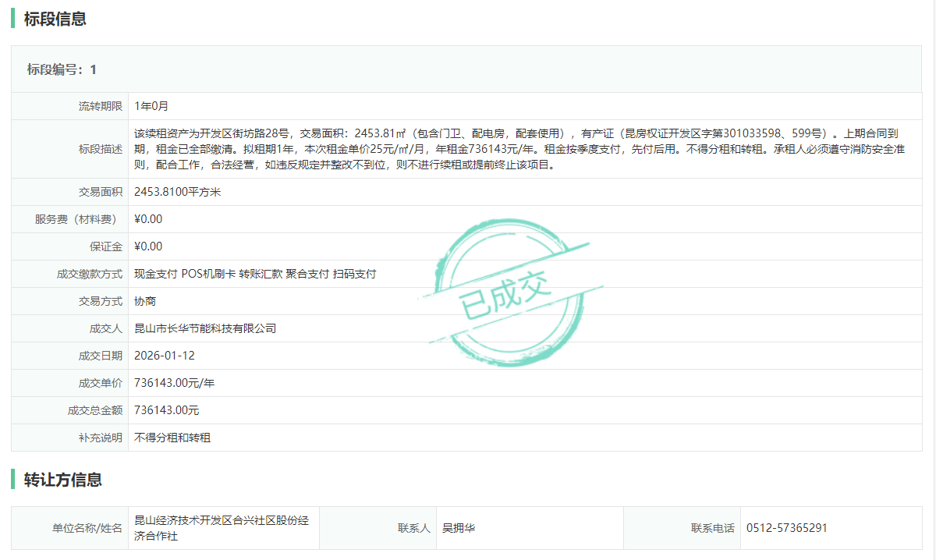This screenshot has height=560, width=936.
Task: Click the 保证金 amount ¥0.00
Action: pos(148,246)
